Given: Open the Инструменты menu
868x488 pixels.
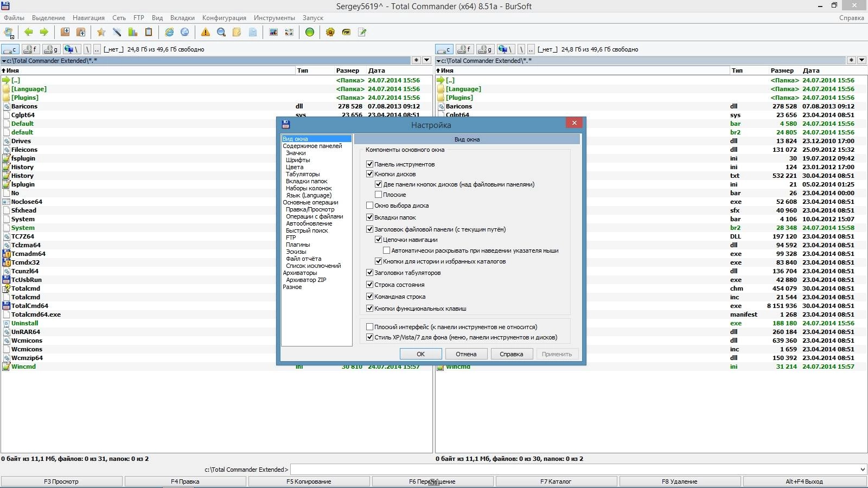Looking at the screenshot, I should (274, 18).
